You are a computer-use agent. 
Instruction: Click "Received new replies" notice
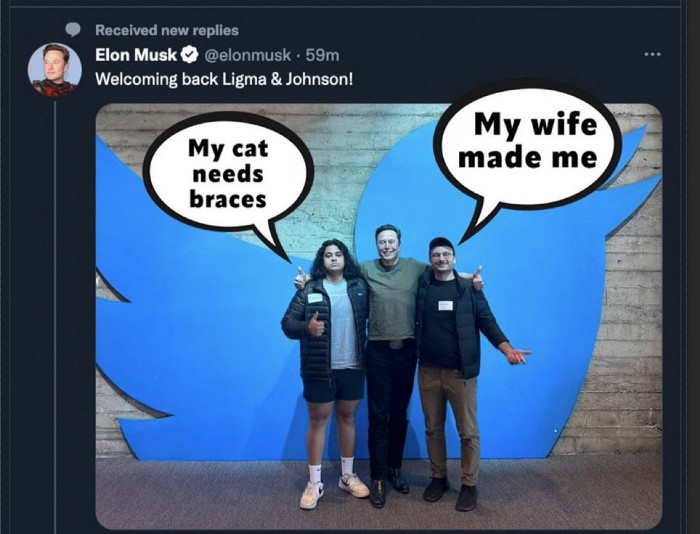click(167, 30)
